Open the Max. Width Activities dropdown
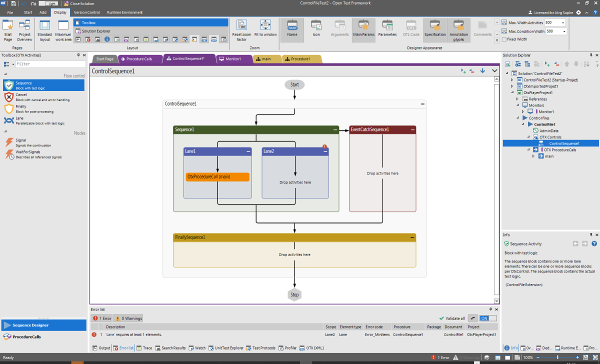 click(x=563, y=22)
